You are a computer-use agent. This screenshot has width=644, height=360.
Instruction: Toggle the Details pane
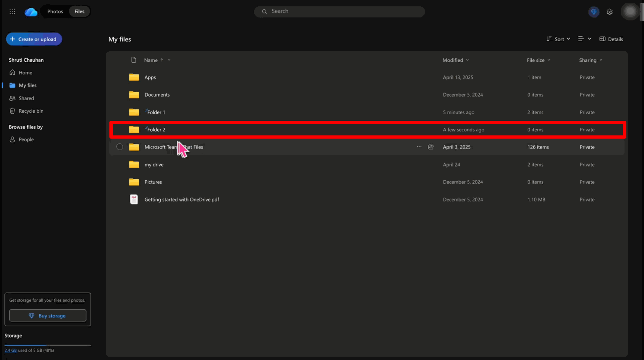coord(611,39)
